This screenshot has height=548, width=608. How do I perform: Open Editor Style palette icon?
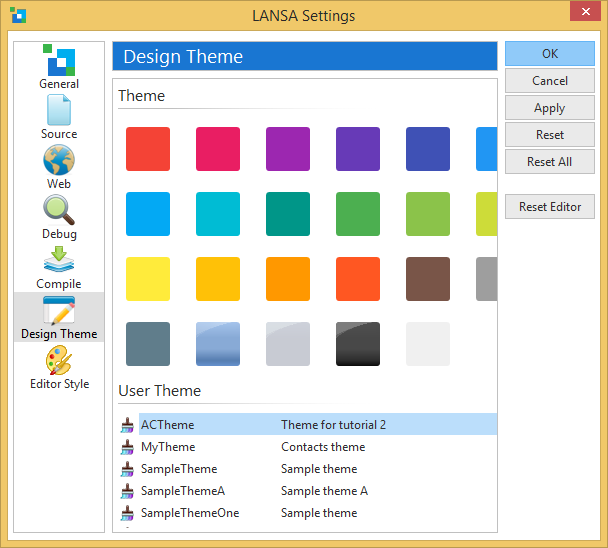59,360
